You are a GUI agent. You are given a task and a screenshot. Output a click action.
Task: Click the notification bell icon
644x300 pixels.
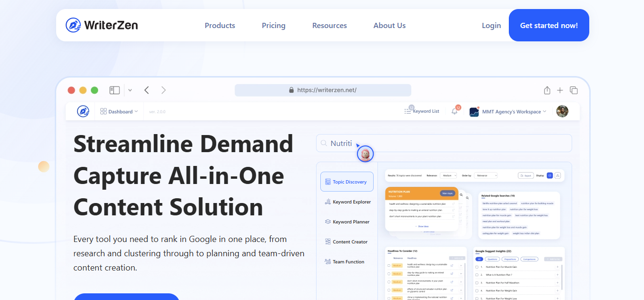455,112
